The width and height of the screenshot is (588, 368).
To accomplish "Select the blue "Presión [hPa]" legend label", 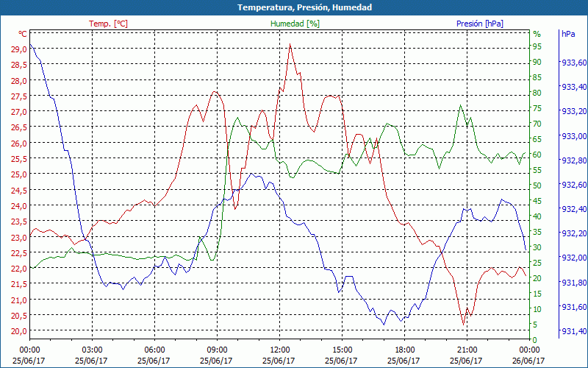I will coord(479,24).
